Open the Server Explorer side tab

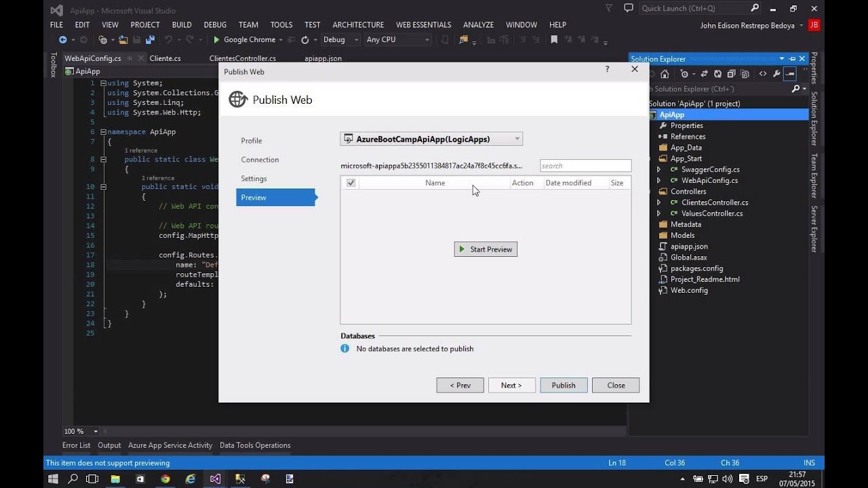[814, 229]
